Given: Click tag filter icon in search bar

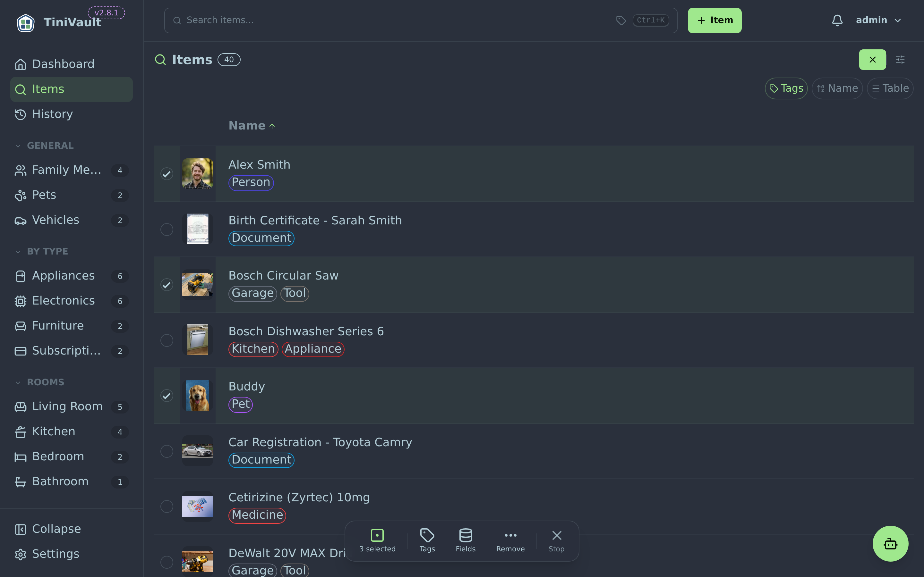Looking at the screenshot, I should point(621,20).
